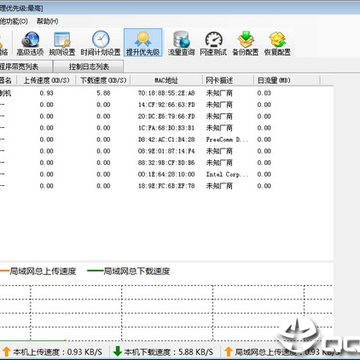The width and height of the screenshot is (360, 360).
Task: Open 帮助(H) menu
Action: [47, 21]
